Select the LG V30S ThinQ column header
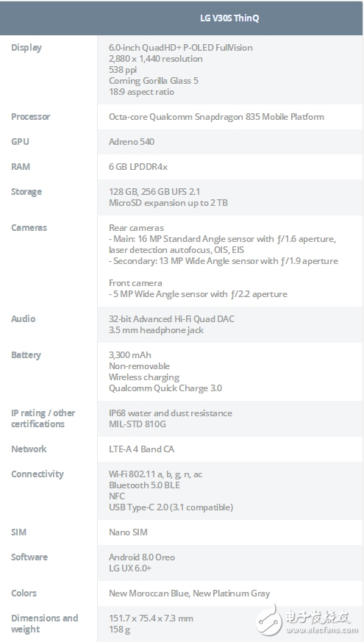The image size is (364, 642). point(229,18)
